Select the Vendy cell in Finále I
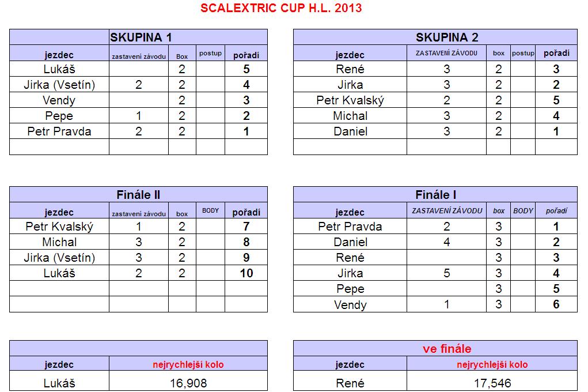This screenshot has height=392, width=588. coord(350,304)
